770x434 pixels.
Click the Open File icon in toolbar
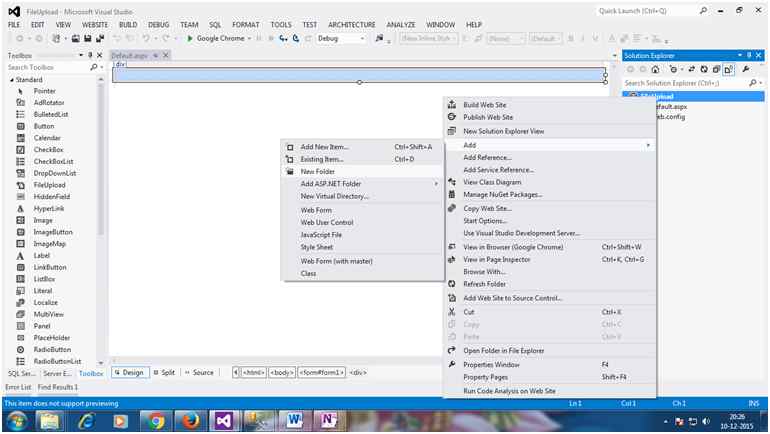(x=76, y=38)
